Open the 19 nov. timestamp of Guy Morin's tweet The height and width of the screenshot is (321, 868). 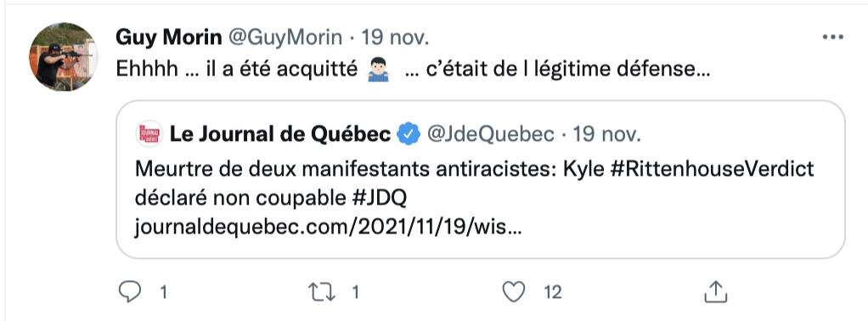[x=395, y=37]
